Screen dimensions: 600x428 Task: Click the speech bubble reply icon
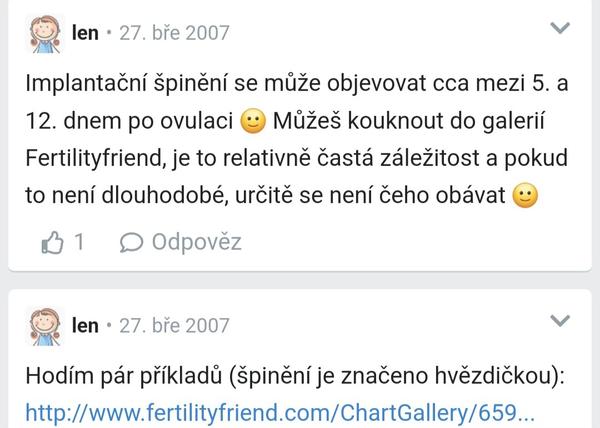[x=131, y=242]
